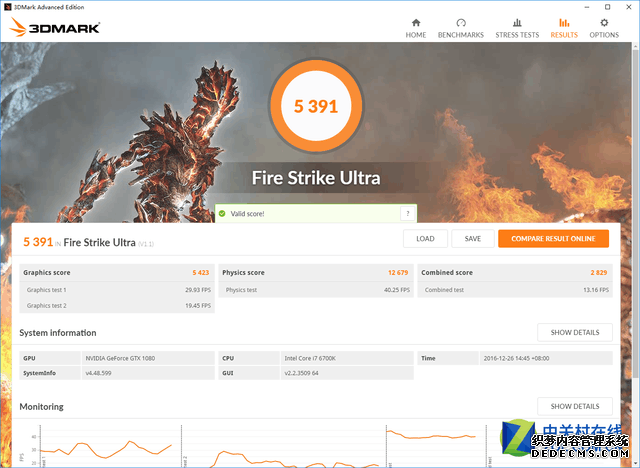The width and height of the screenshot is (640, 468).
Task: Select the Graphics test 2 row
Action: pos(117,306)
